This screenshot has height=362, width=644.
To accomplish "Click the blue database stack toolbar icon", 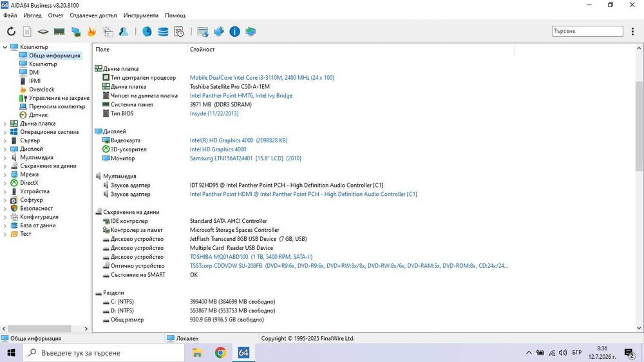I will 163,31.
